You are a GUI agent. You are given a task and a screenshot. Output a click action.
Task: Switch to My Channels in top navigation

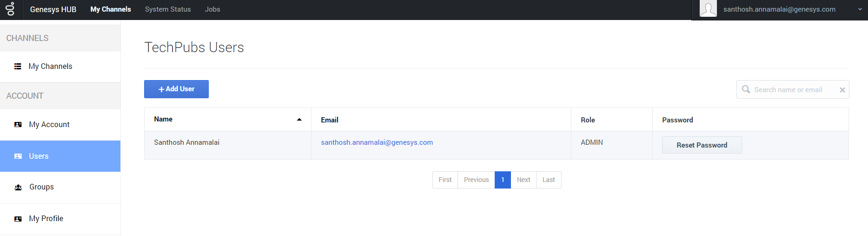pos(111,9)
